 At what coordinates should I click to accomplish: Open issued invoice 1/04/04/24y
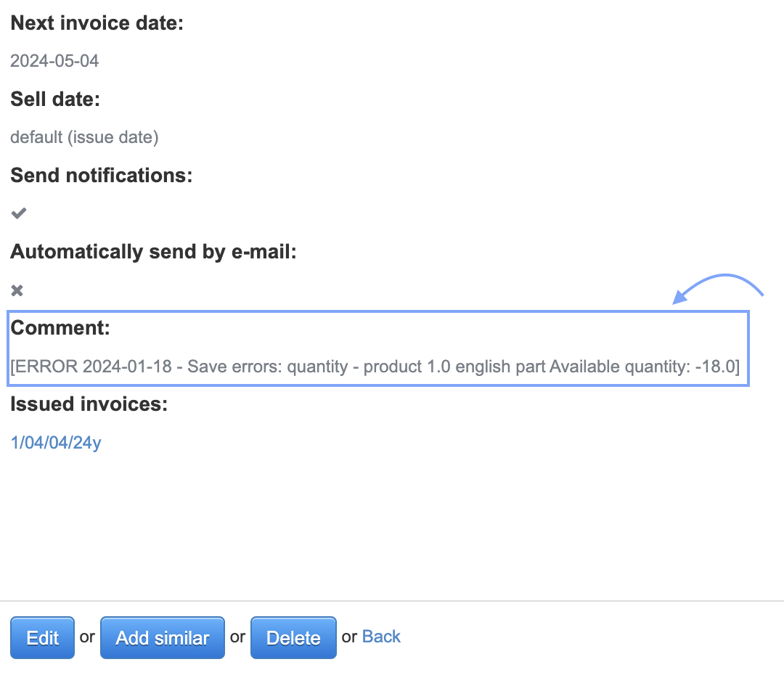(x=56, y=443)
